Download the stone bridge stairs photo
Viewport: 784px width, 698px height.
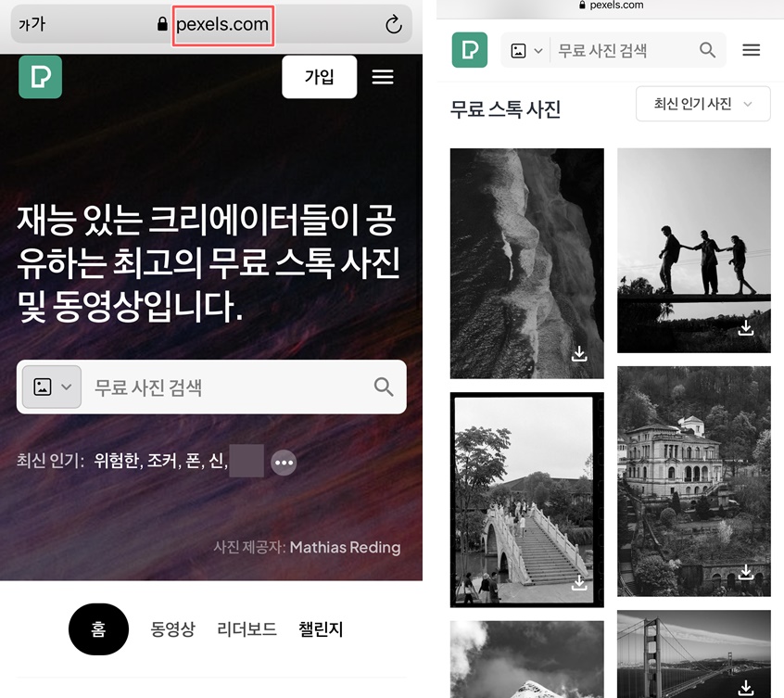[579, 582]
